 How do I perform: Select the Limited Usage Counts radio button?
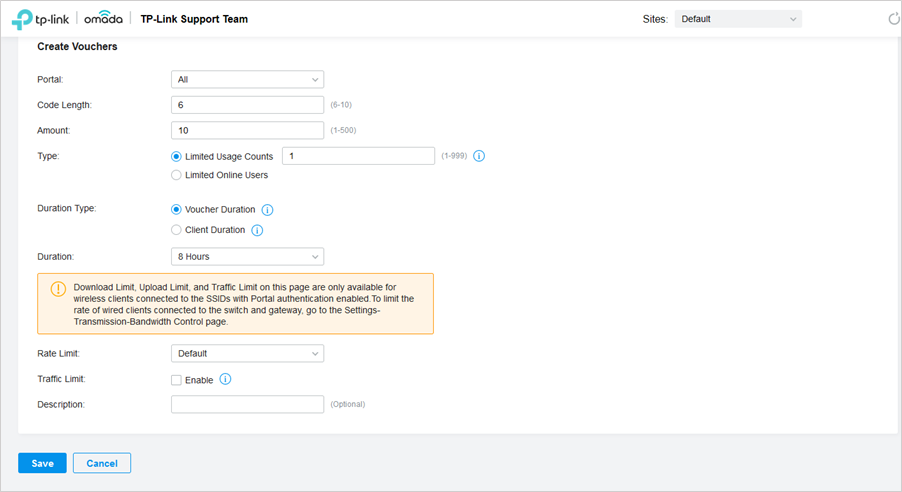pyautogui.click(x=176, y=157)
